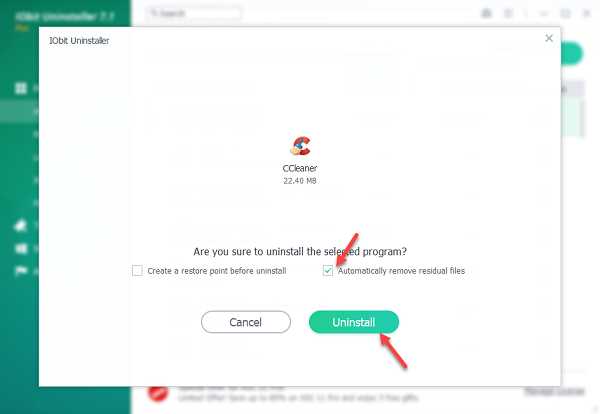Open the toolbox icon in title bar
Viewport: 600px width, 414px height.
pos(486,13)
